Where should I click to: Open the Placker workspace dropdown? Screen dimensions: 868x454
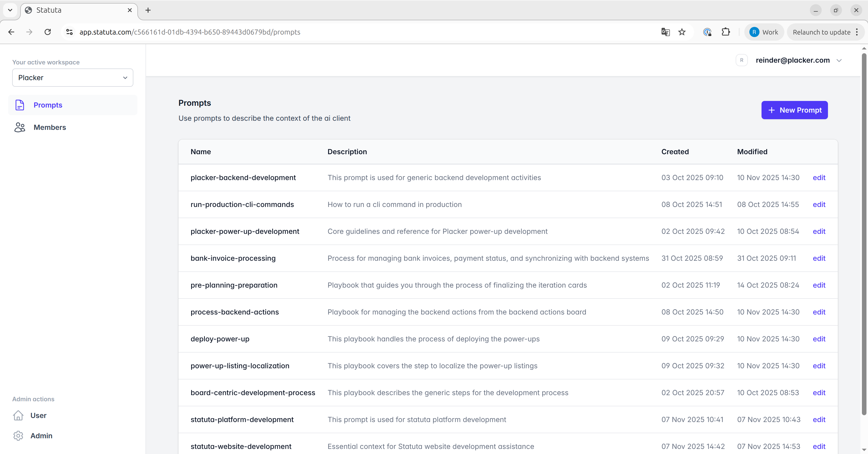72,78
